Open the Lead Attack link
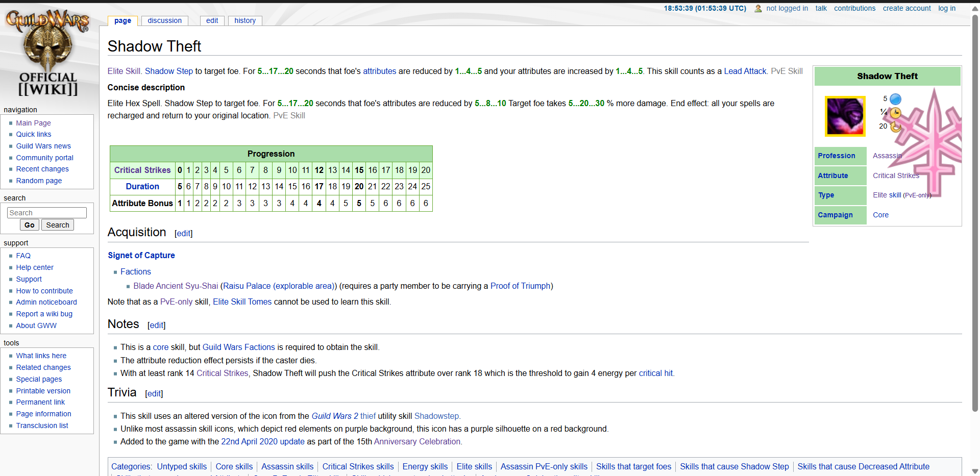The image size is (980, 476). coord(745,71)
